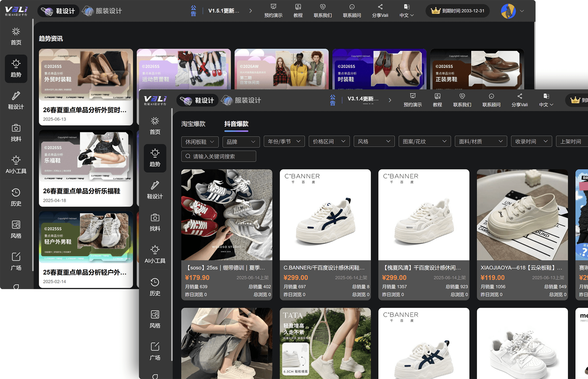Open 【soso】25ss product thumbnail
The width and height of the screenshot is (588, 379).
click(x=227, y=215)
